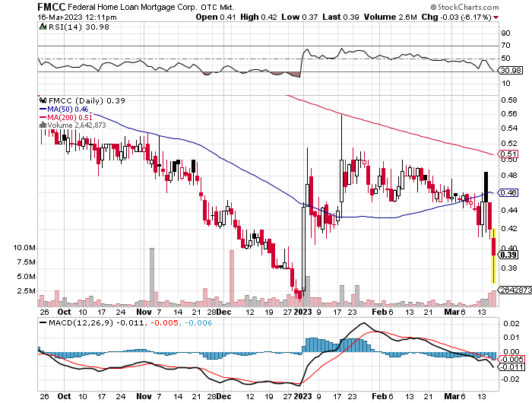Click the 'Last 0.39' quote value
532x403 pixels.
click(340, 17)
